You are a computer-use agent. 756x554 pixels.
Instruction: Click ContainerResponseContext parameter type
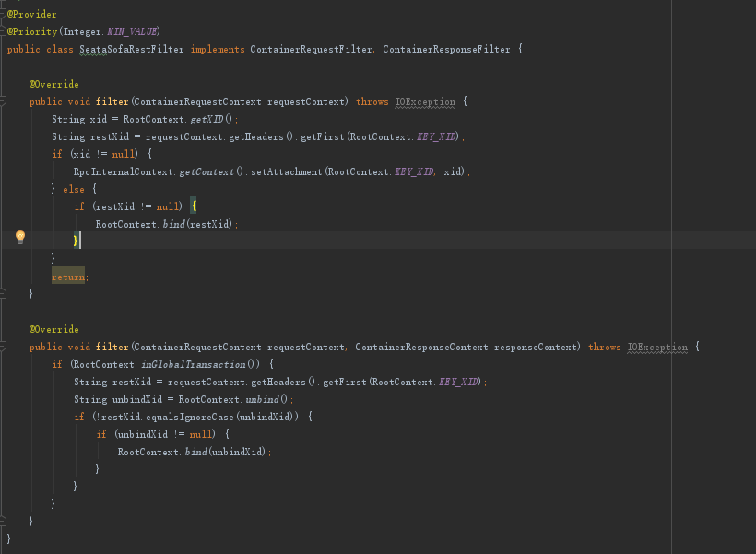pos(421,348)
